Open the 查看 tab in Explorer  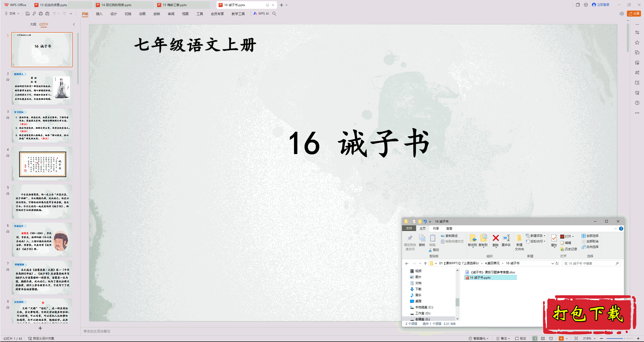coord(449,229)
